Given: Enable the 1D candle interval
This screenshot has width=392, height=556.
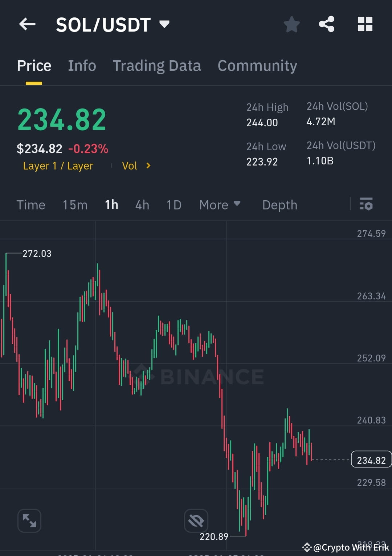Looking at the screenshot, I should click(x=173, y=205).
